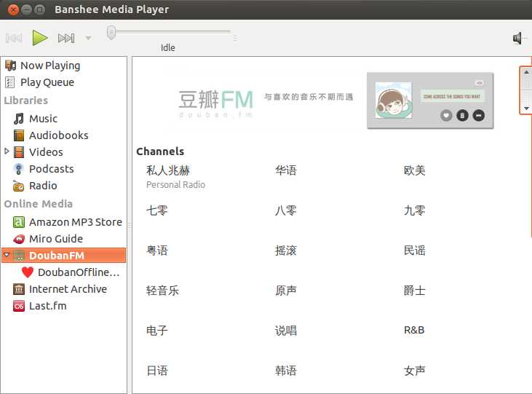Click the 豆瓣FM logo

click(x=216, y=103)
